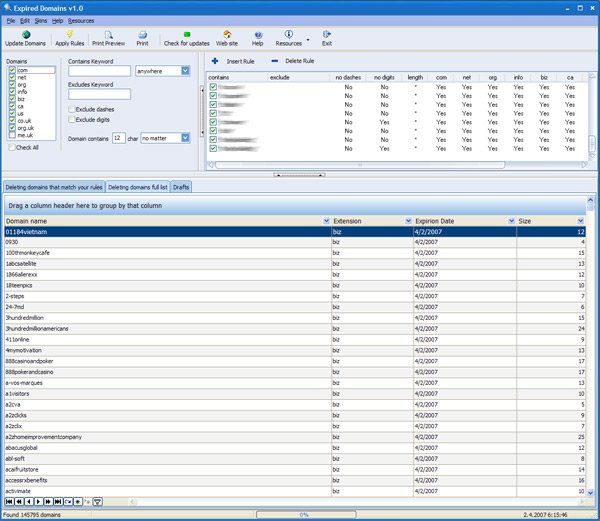
Task: Open the navigator filter funnel button
Action: pyautogui.click(x=98, y=501)
